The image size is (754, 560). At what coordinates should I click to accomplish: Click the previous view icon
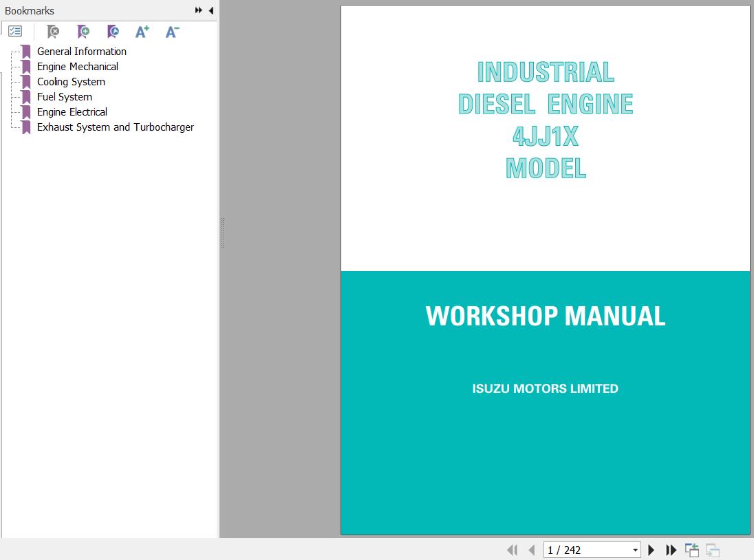coord(692,550)
